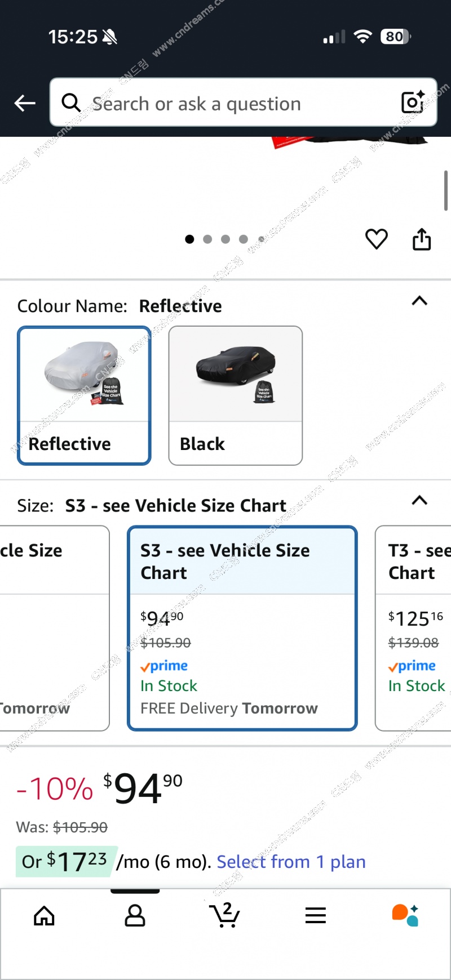Open the account profile tab
This screenshot has height=980, width=451.
point(135,916)
